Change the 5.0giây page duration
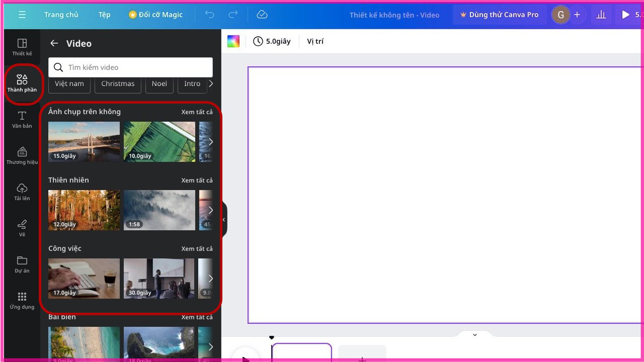Screen dimensions: 644x362 pyautogui.click(x=272, y=41)
